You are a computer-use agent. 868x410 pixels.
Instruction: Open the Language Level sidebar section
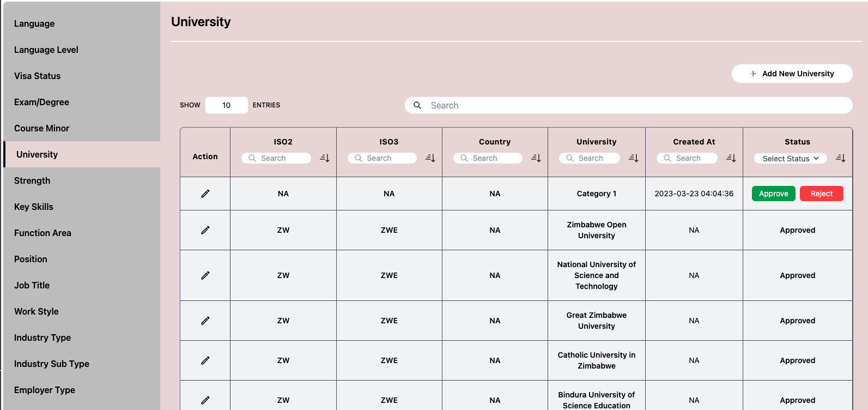[x=46, y=50]
